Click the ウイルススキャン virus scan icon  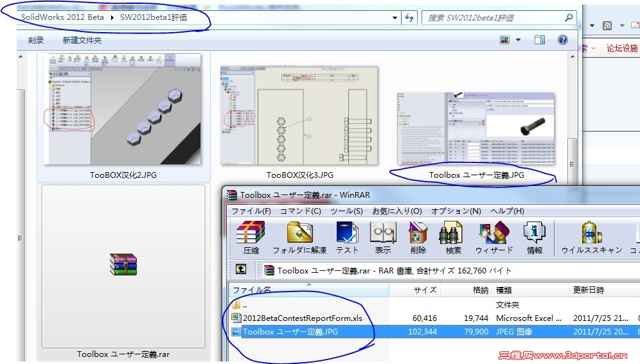[x=591, y=232]
